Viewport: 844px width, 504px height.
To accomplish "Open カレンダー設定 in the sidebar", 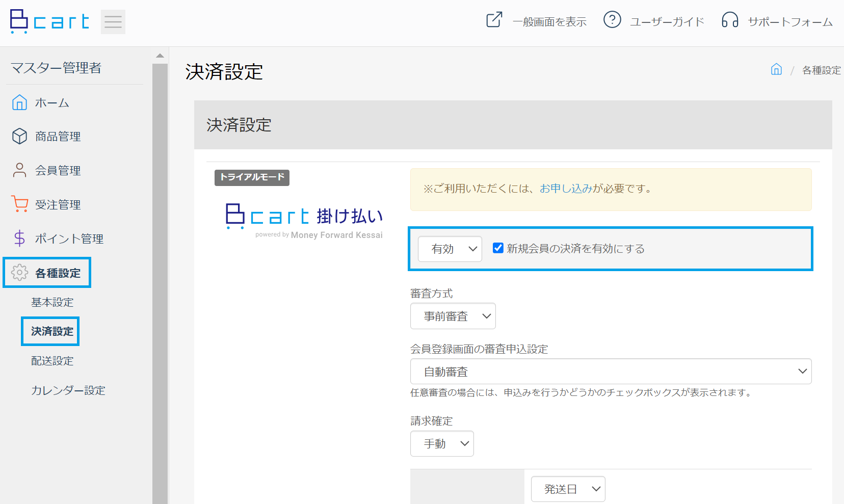I will [68, 390].
